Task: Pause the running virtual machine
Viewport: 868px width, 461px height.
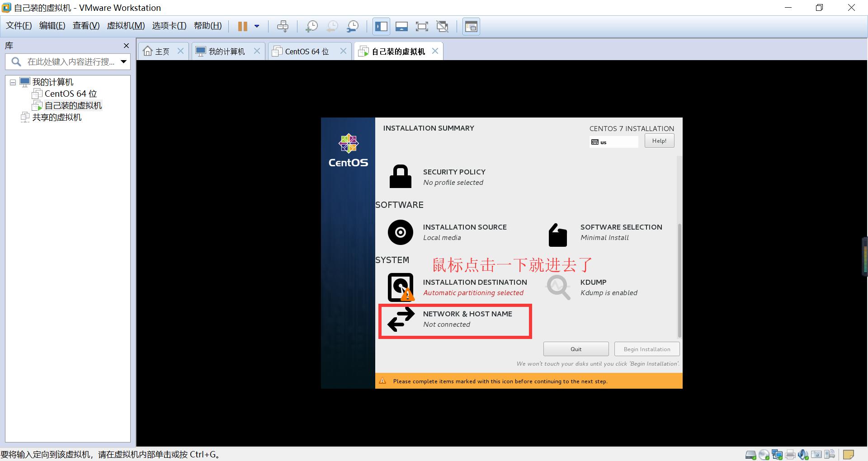Action: [243, 26]
